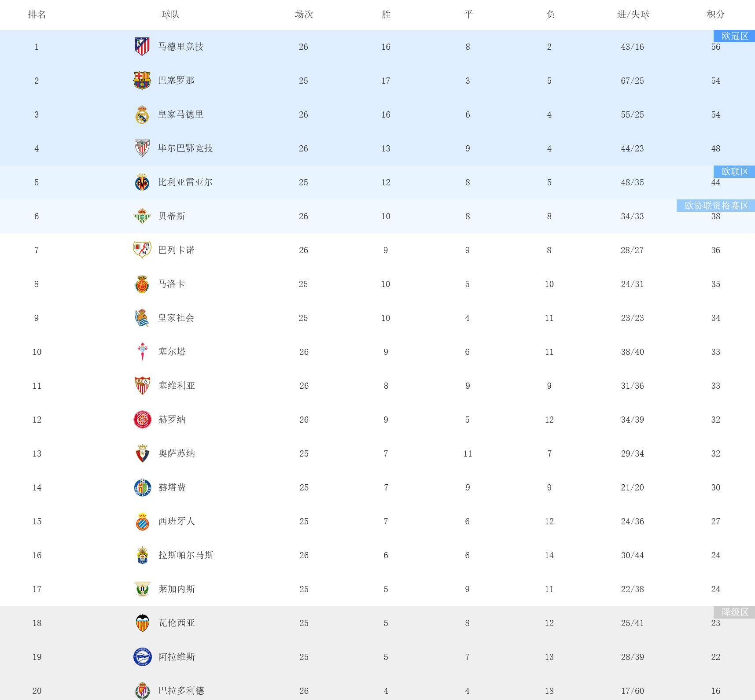This screenshot has height=700, width=755.
Task: Open team name 马德里竞技
Action: click(x=181, y=47)
